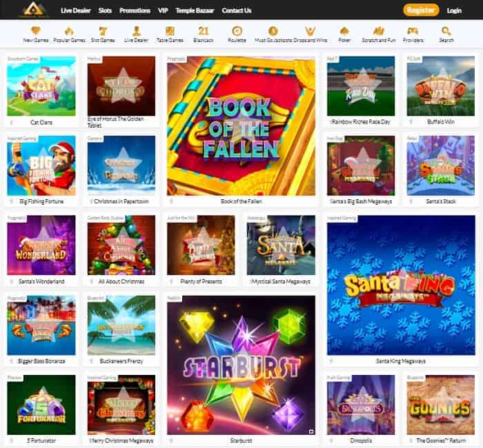Open the Providers controller icon

click(413, 31)
